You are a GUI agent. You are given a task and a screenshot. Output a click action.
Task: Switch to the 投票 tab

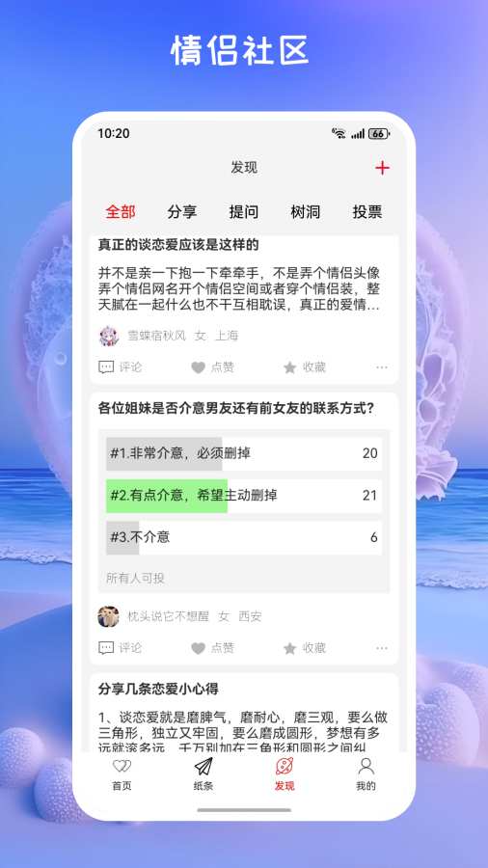click(367, 212)
